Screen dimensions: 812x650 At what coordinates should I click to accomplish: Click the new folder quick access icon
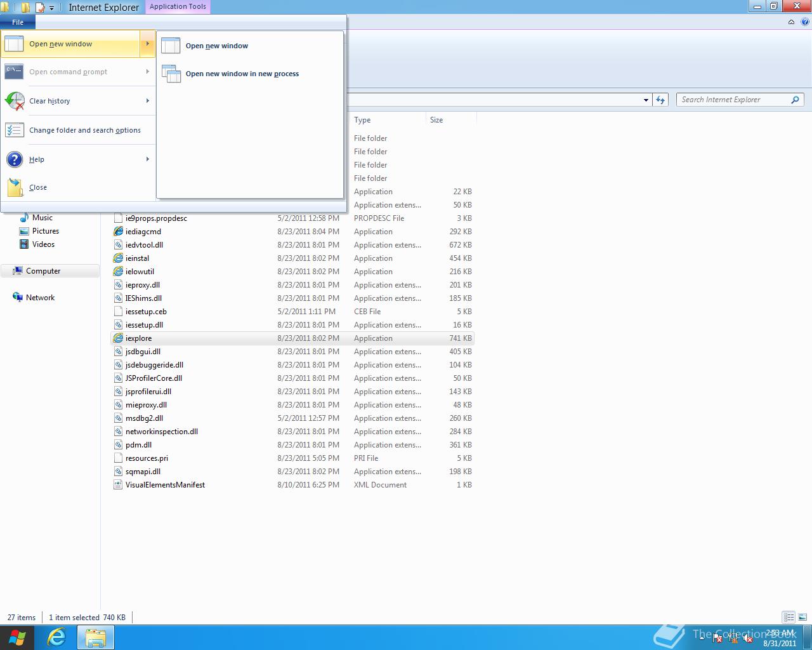tap(26, 8)
